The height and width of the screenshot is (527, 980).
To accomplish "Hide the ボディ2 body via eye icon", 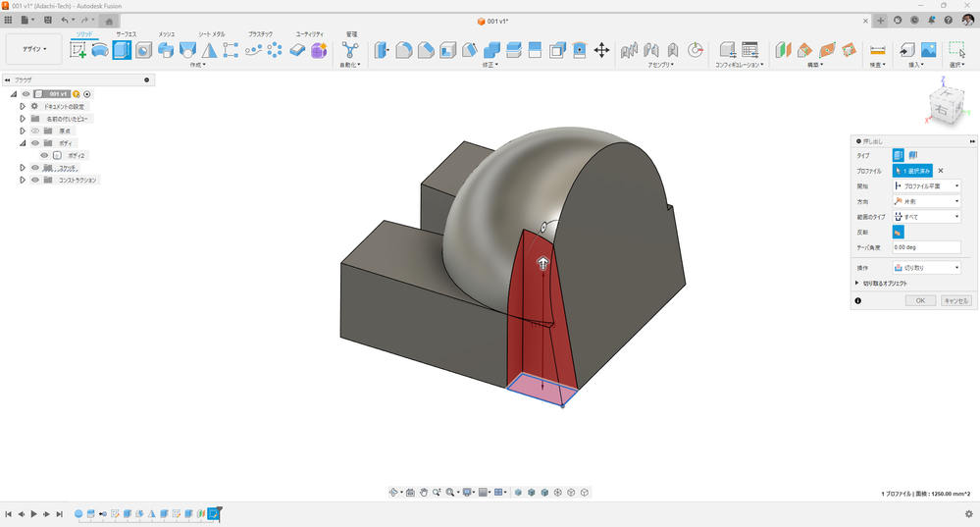I will [44, 155].
